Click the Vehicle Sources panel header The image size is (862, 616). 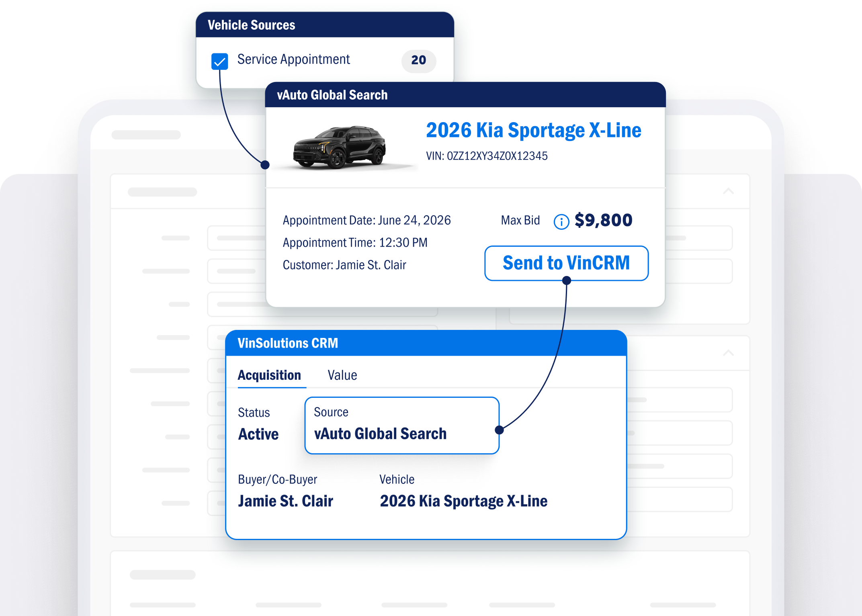click(325, 25)
